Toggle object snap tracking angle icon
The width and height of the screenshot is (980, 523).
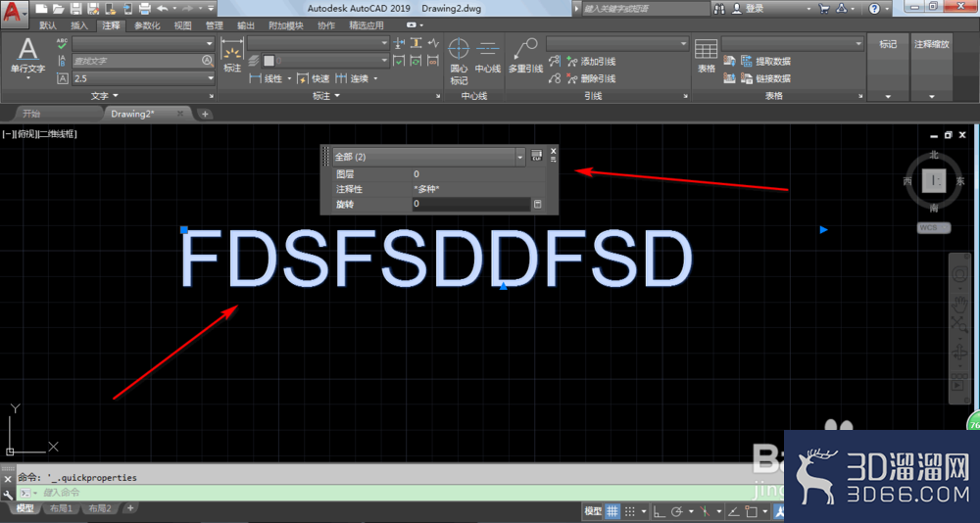pyautogui.click(x=734, y=511)
